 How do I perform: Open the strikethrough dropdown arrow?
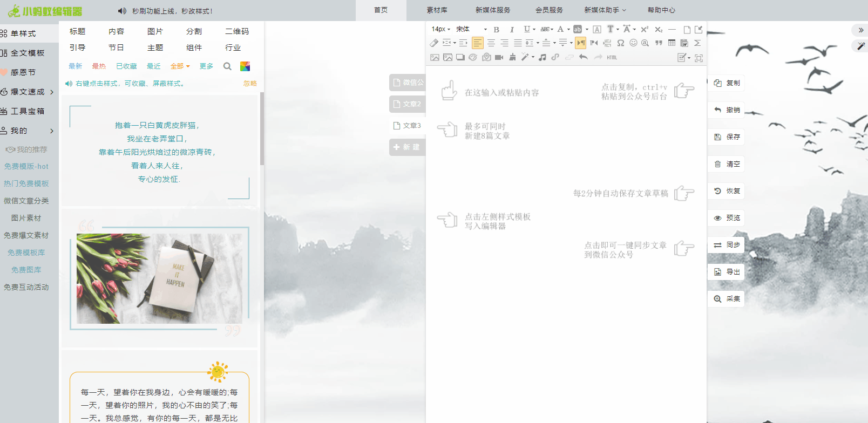coord(552,29)
